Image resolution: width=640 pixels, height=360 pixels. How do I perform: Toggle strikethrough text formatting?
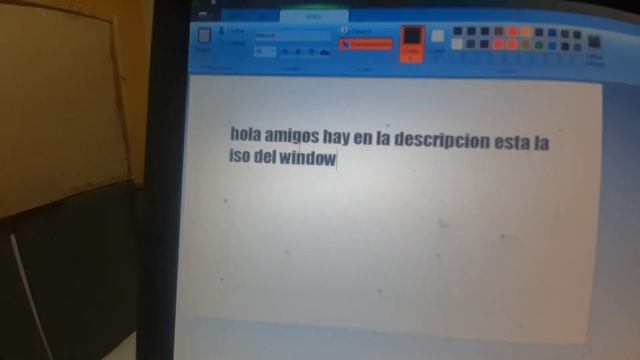(x=325, y=52)
